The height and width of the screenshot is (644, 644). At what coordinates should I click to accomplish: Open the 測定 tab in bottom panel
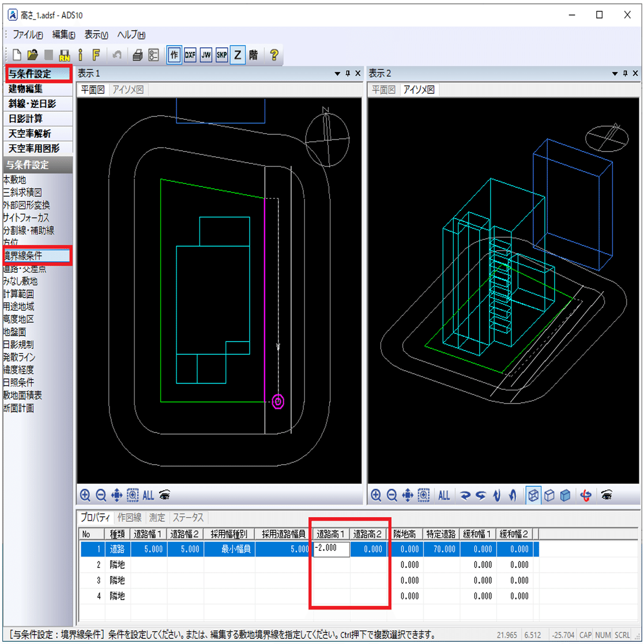[157, 518]
